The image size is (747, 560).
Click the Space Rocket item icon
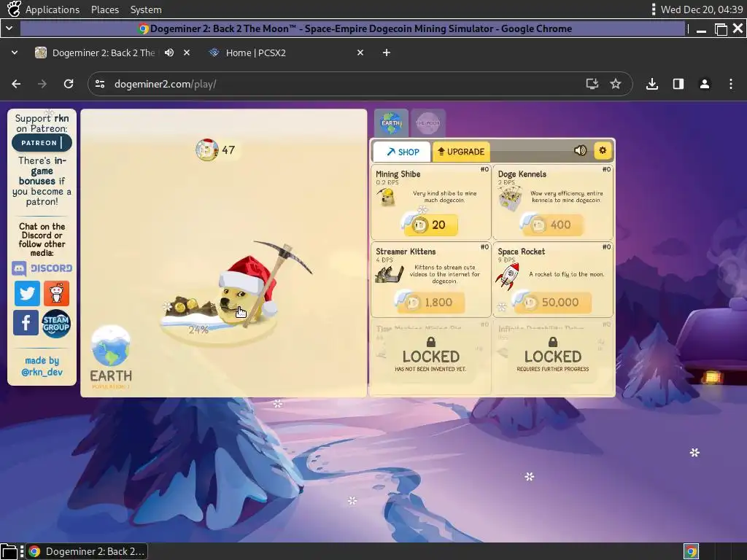[508, 276]
